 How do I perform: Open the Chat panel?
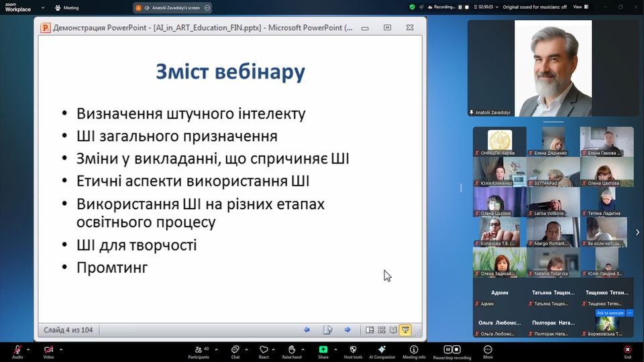[235, 352]
